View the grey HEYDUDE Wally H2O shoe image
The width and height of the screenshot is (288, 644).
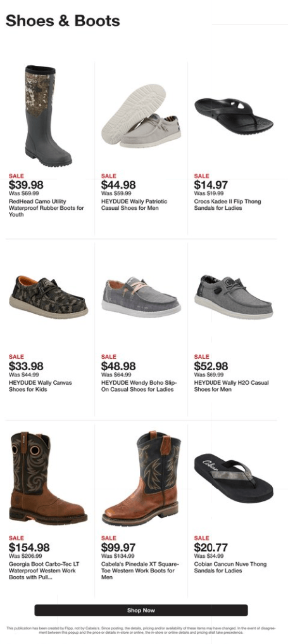(x=234, y=297)
